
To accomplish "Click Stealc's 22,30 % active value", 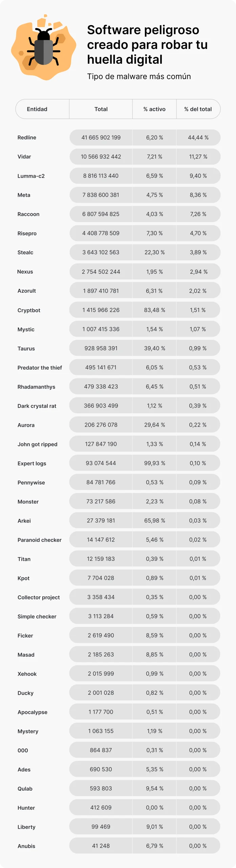I will click(x=154, y=253).
